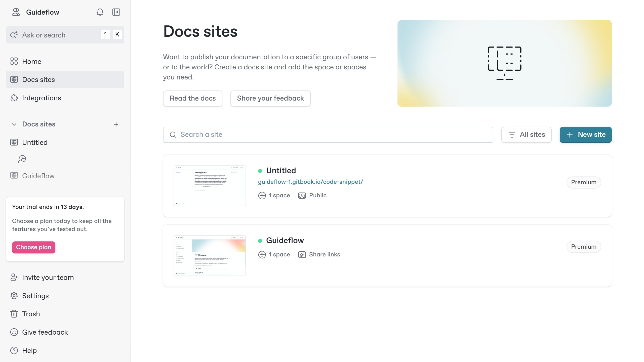Click the Home grid icon

pos(14,61)
